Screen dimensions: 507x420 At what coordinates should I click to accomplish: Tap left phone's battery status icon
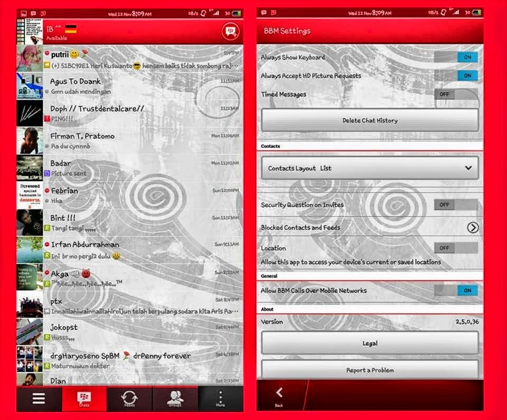pyautogui.click(x=237, y=13)
